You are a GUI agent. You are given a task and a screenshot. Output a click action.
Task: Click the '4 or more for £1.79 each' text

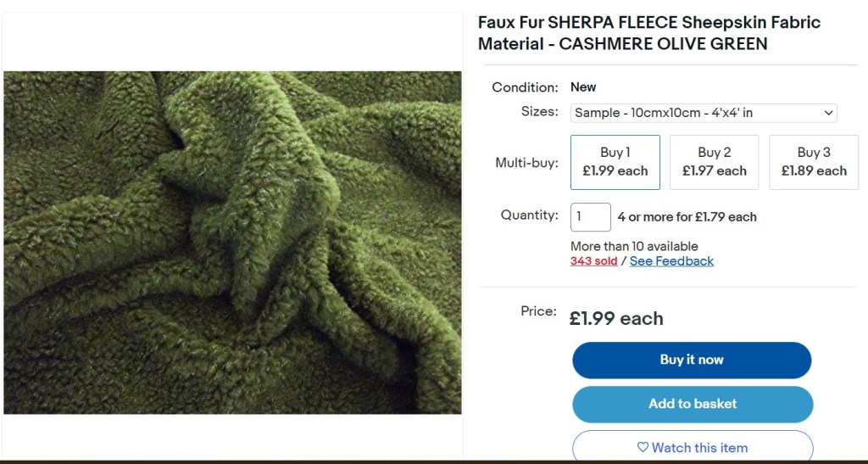click(687, 217)
